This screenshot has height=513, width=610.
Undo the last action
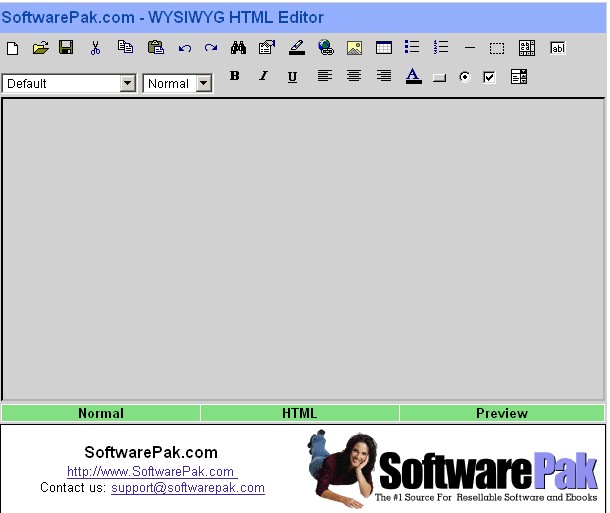tap(184, 48)
